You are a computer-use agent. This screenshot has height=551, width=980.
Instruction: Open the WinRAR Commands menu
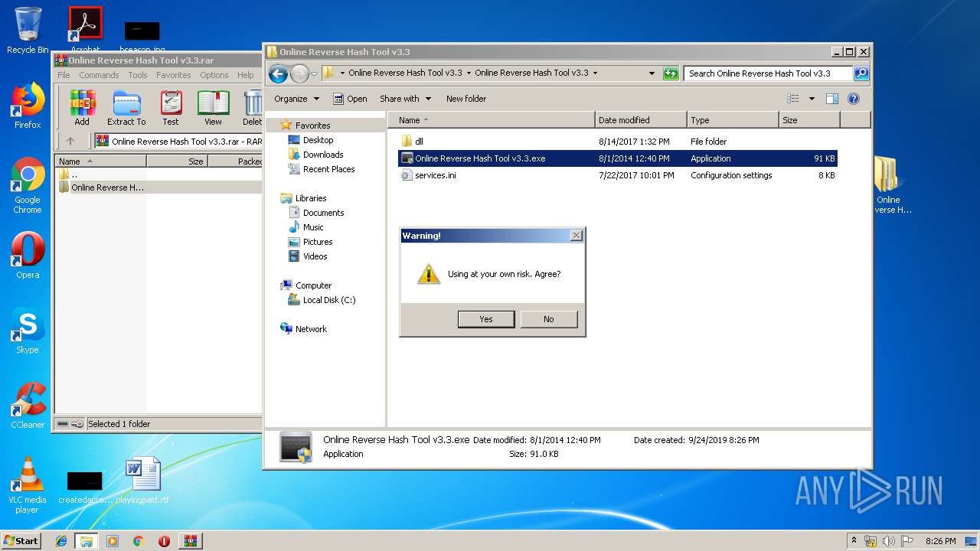[x=99, y=75]
